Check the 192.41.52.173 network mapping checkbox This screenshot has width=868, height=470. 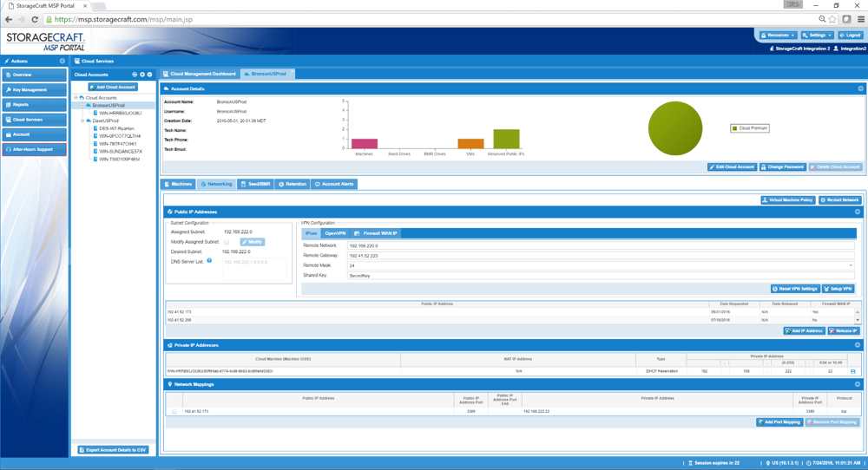(174, 412)
